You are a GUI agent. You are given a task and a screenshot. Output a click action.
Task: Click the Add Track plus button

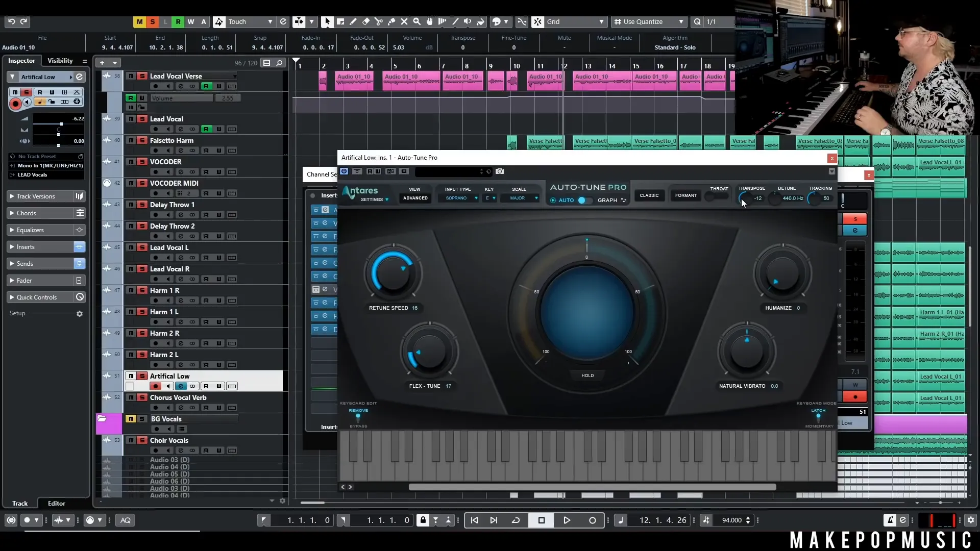tap(102, 63)
